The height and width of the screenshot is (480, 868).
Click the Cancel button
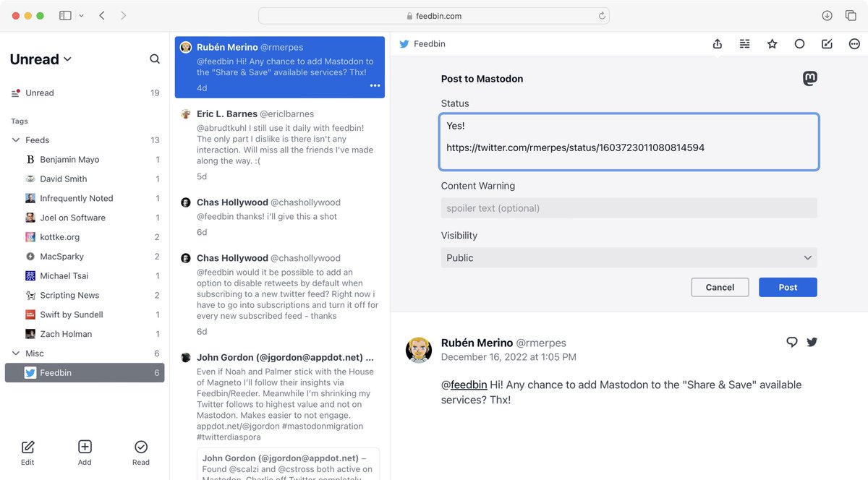click(x=720, y=287)
